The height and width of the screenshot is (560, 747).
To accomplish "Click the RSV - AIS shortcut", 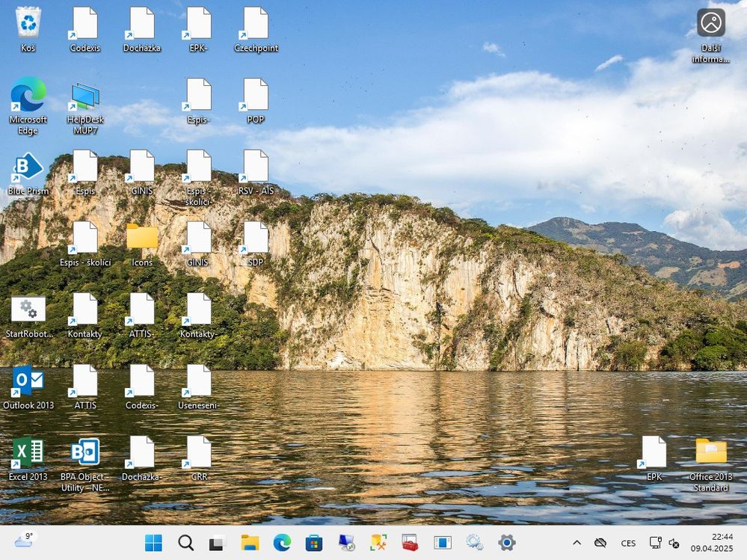I will click(x=256, y=167).
